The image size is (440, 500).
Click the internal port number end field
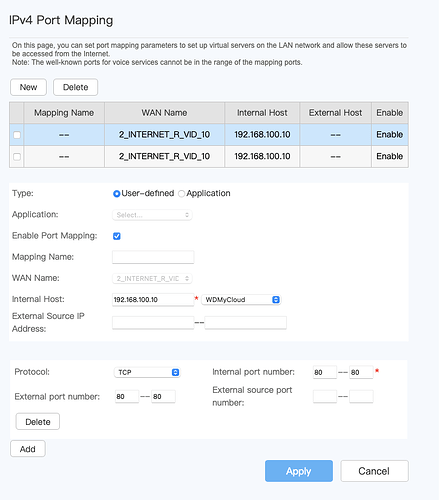(x=361, y=372)
